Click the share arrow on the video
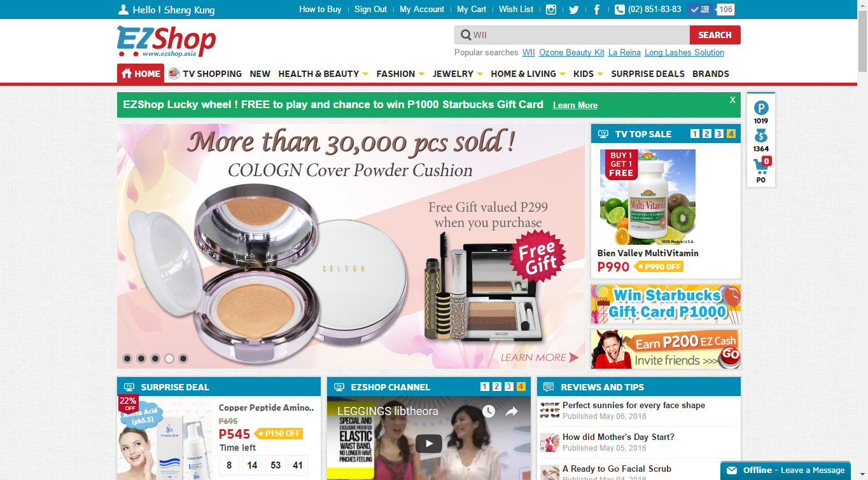Image resolution: width=868 pixels, height=480 pixels. (x=512, y=412)
